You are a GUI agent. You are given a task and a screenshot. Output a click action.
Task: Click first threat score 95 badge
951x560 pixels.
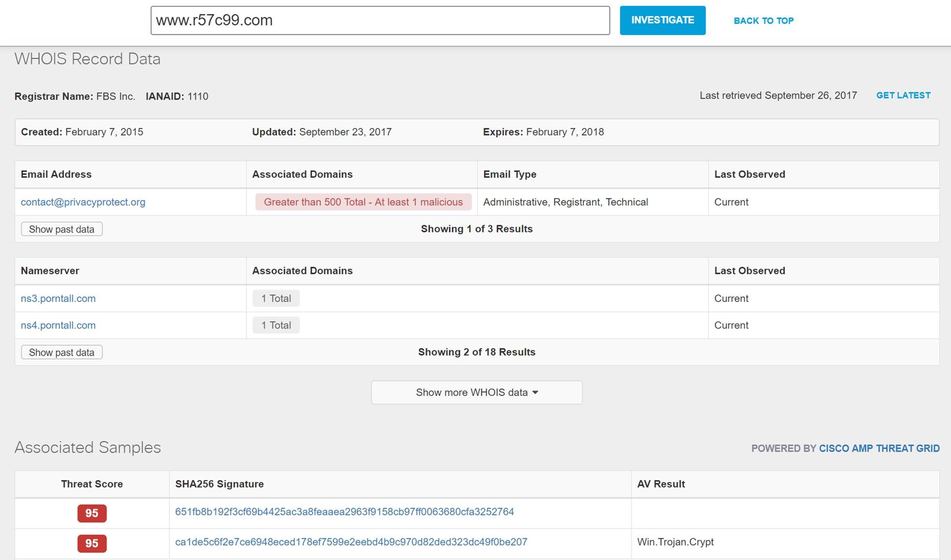pyautogui.click(x=92, y=513)
